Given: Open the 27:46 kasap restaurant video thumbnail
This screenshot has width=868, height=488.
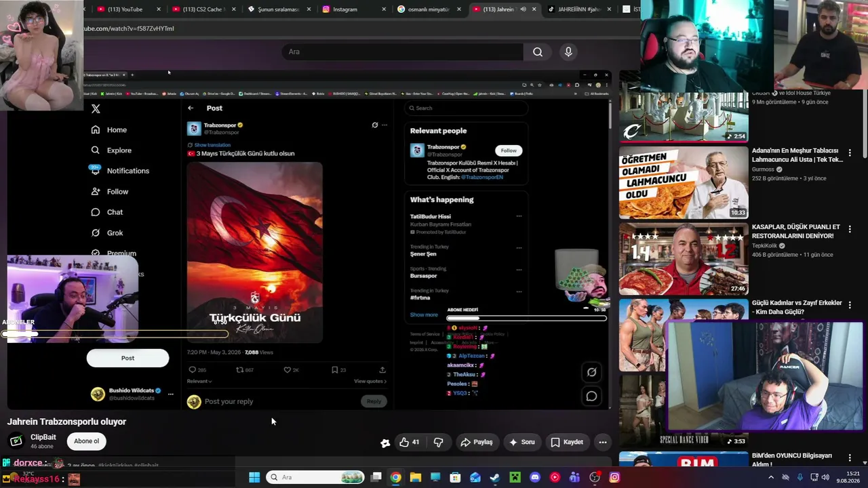Looking at the screenshot, I should (x=684, y=259).
